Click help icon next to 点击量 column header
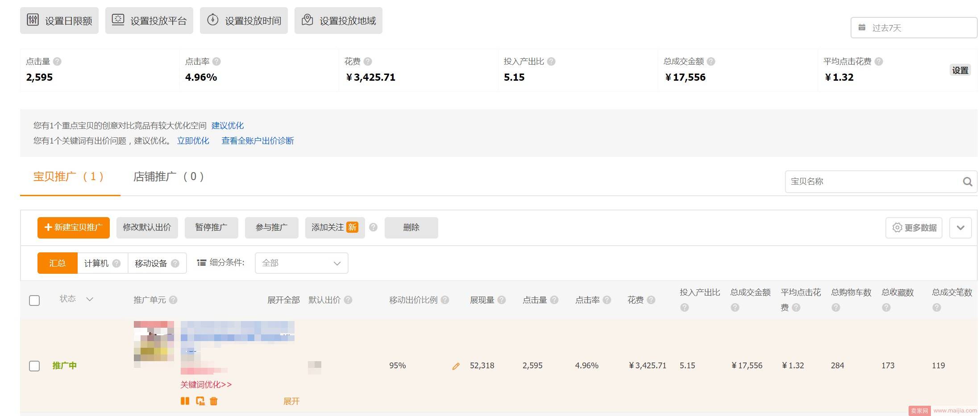The height and width of the screenshot is (416, 980). (x=554, y=300)
